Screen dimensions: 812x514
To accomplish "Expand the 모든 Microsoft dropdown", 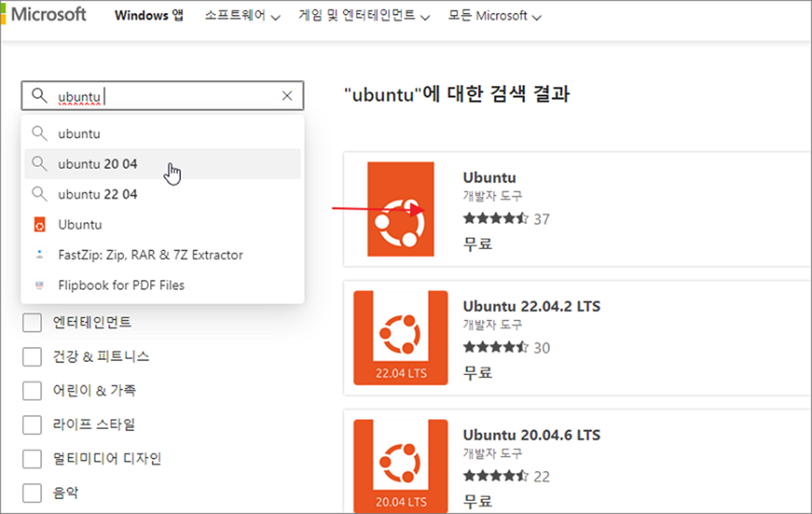I will pyautogui.click(x=494, y=16).
